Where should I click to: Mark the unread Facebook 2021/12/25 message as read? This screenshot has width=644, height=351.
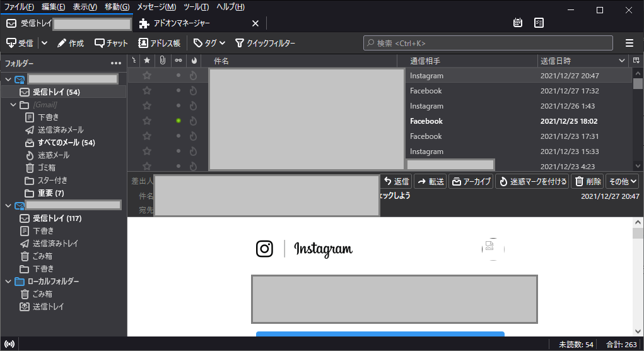(179, 121)
